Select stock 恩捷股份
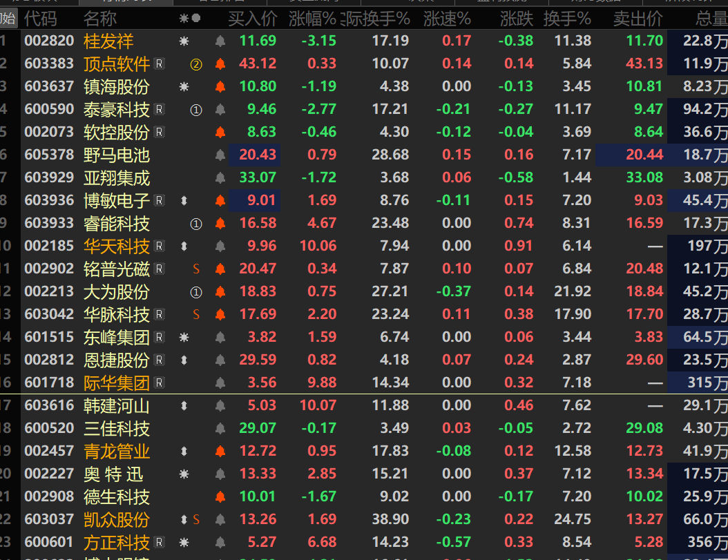Viewport: 728px width, 560px height. 117,360
